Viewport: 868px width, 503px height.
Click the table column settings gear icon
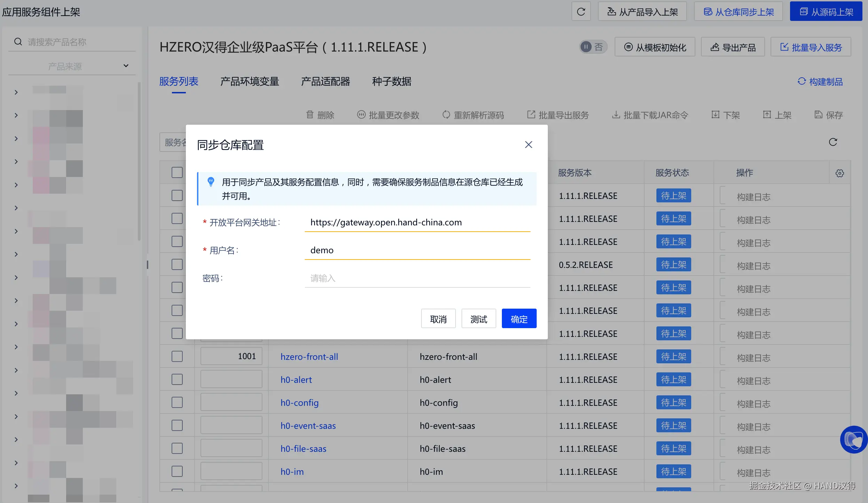click(x=839, y=173)
